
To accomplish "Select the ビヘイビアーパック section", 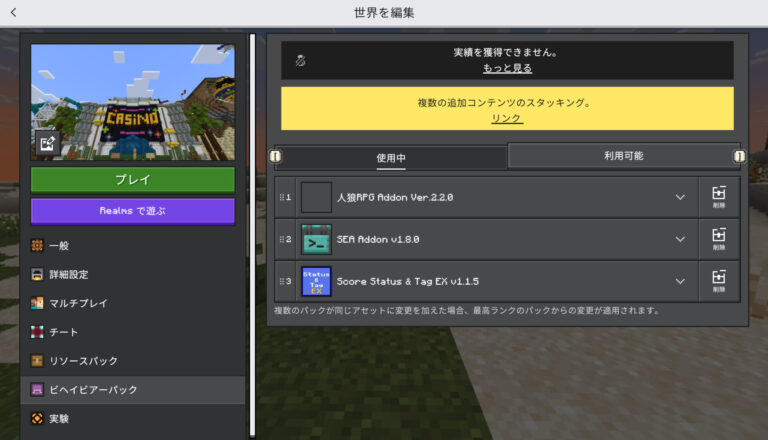I will coord(133,390).
